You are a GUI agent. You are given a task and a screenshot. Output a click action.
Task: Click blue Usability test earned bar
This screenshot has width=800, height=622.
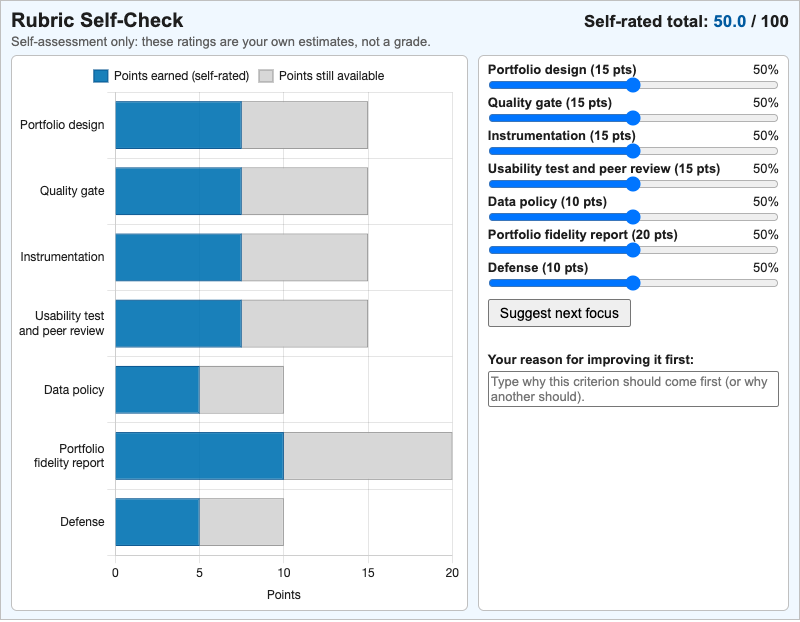point(179,324)
